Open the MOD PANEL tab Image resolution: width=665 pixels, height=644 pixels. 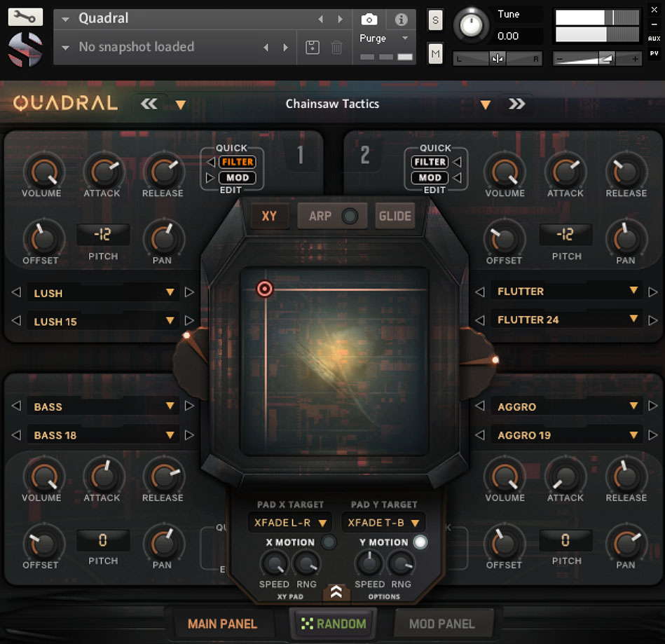[x=442, y=624]
